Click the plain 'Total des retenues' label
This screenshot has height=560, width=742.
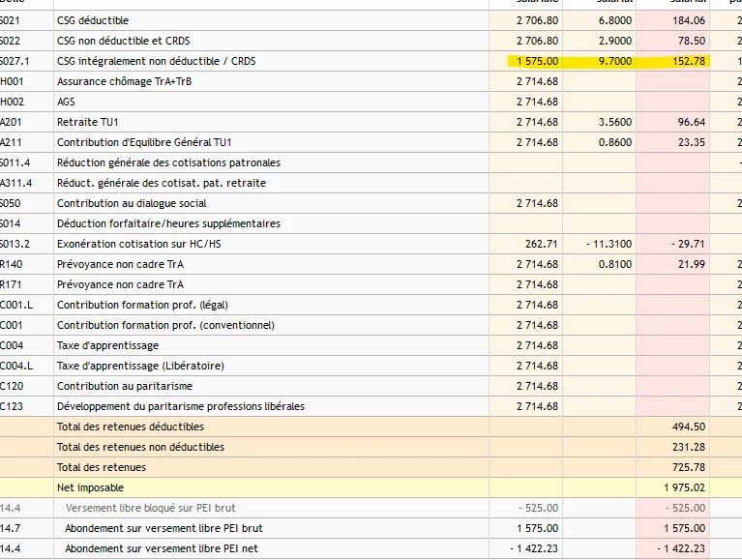click(102, 468)
